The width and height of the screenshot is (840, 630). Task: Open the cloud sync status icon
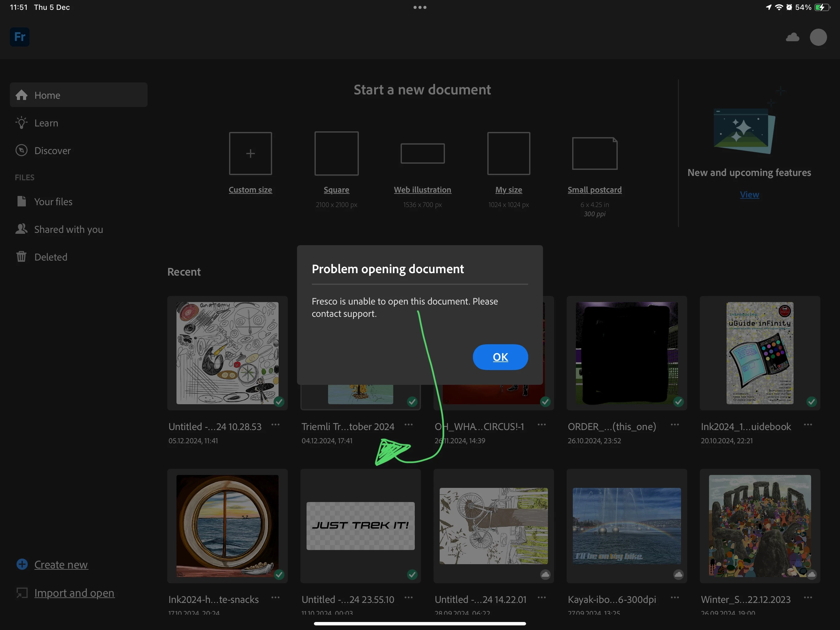[792, 37]
